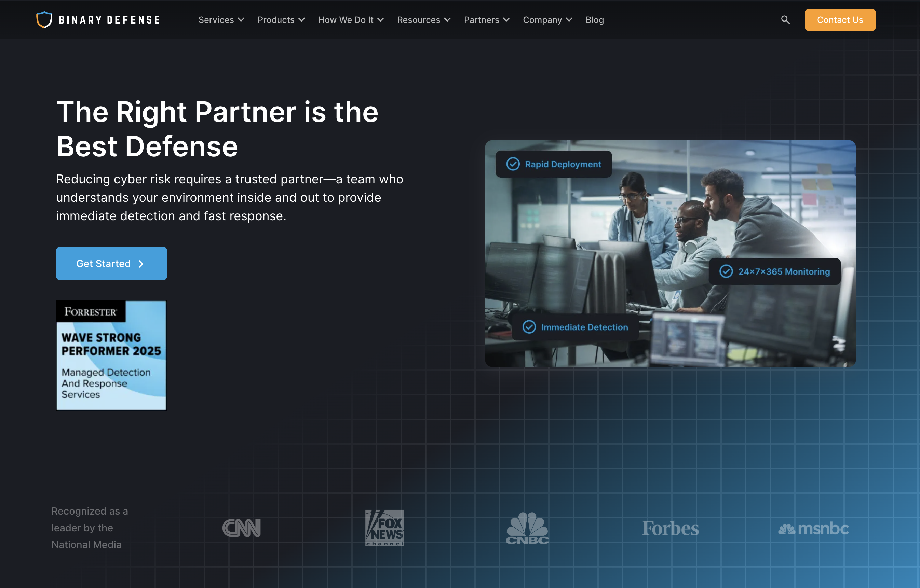The width and height of the screenshot is (920, 588).
Task: Expand the Company dropdown chevron
Action: tap(569, 20)
